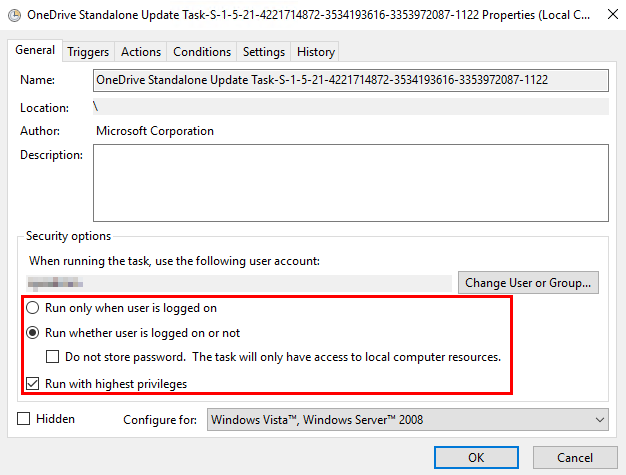Screen dimensions: 626x475
Task: Select the Settings tab
Action: coord(264,52)
